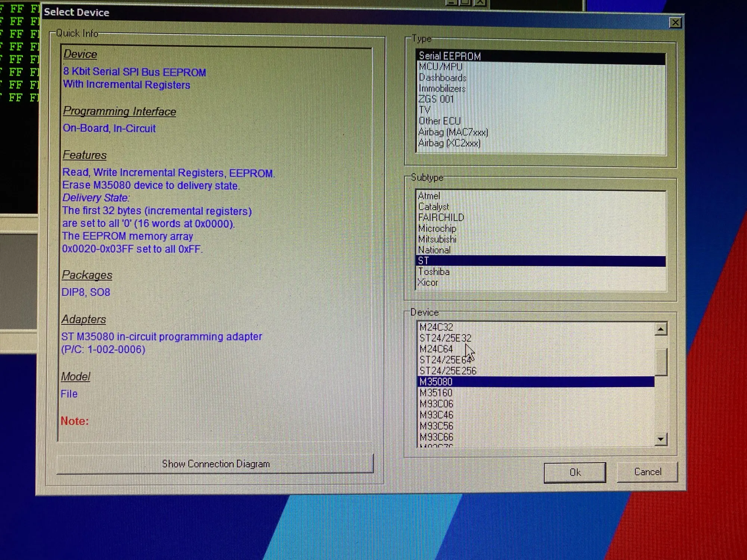Select M35160 device
This screenshot has width=747, height=560.
click(436, 393)
